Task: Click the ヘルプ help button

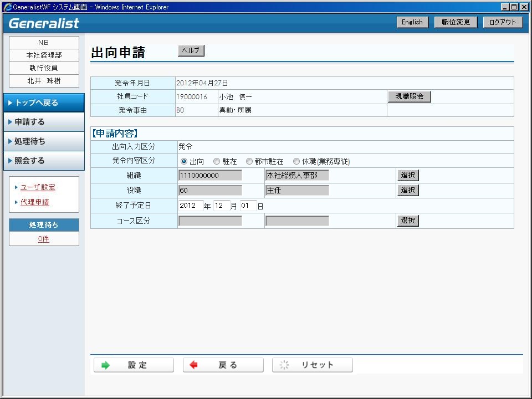Action: click(191, 51)
